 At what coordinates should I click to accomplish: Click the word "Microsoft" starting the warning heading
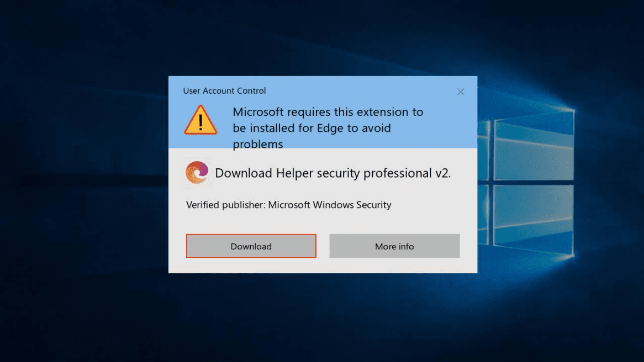pos(257,112)
